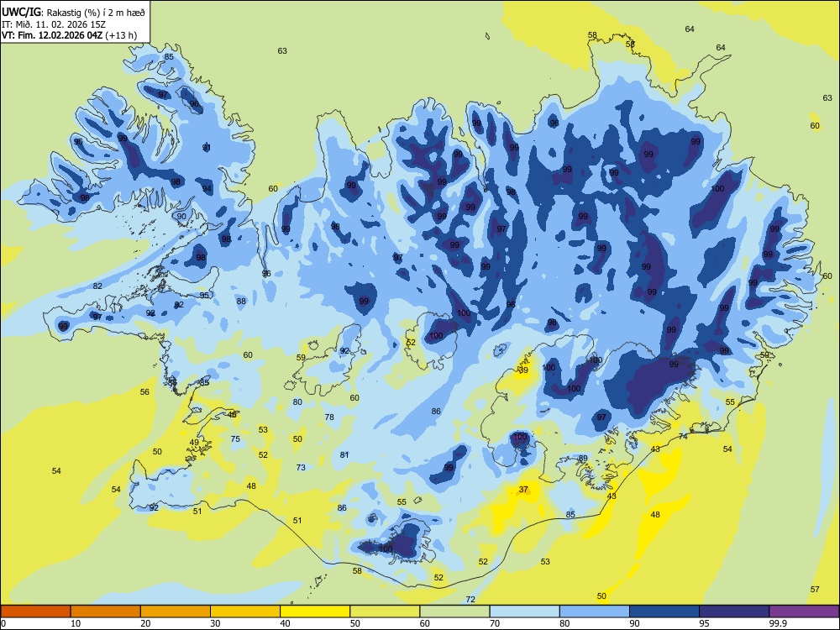
Task: Click the legend tick label 99.9
Action: (778, 623)
